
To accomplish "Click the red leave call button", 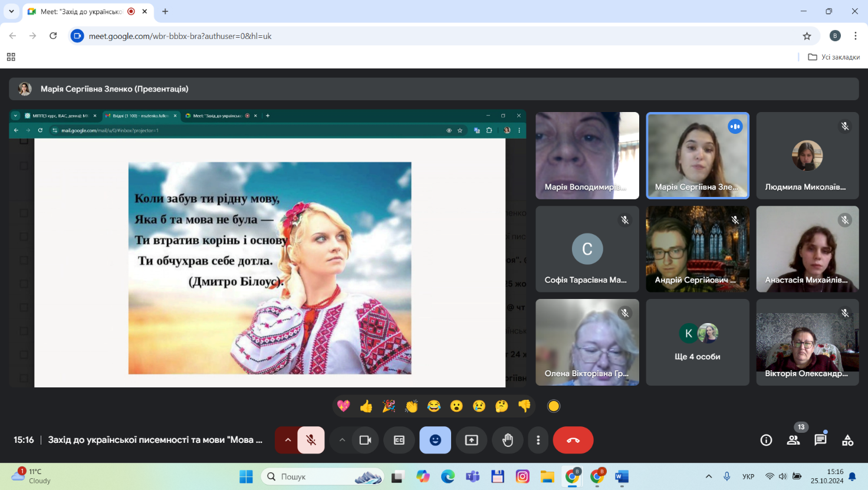I will click(573, 440).
